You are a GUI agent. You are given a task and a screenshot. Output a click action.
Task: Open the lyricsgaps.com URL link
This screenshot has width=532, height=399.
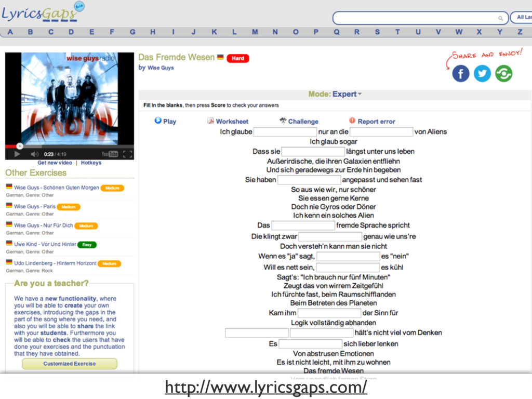coord(266,387)
